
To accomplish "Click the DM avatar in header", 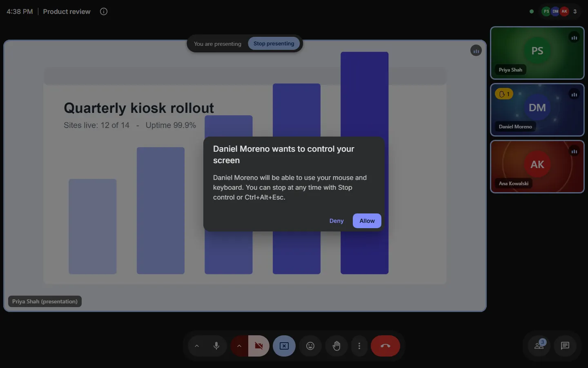I will 555,11.
